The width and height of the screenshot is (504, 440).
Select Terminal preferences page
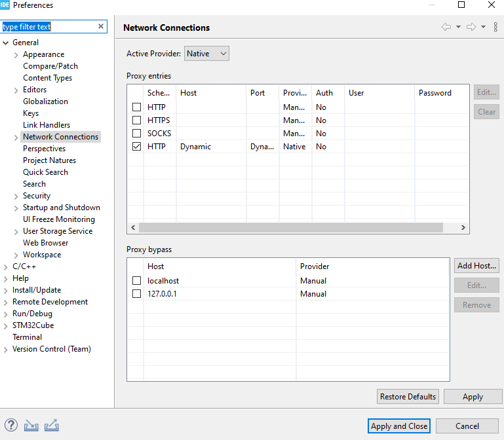pyautogui.click(x=27, y=337)
